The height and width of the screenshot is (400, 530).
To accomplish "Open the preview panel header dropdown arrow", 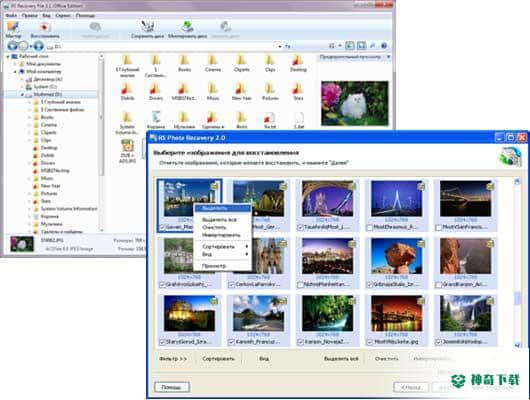I will [x=388, y=57].
